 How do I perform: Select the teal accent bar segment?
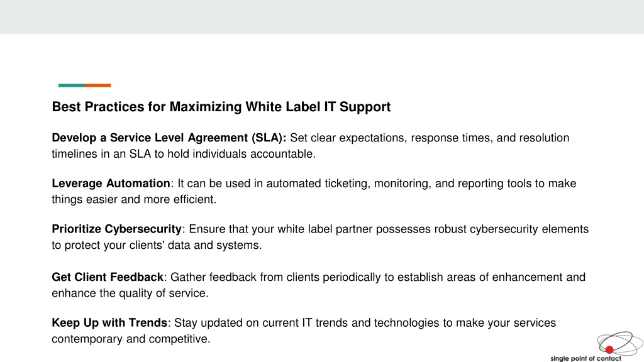click(72, 85)
